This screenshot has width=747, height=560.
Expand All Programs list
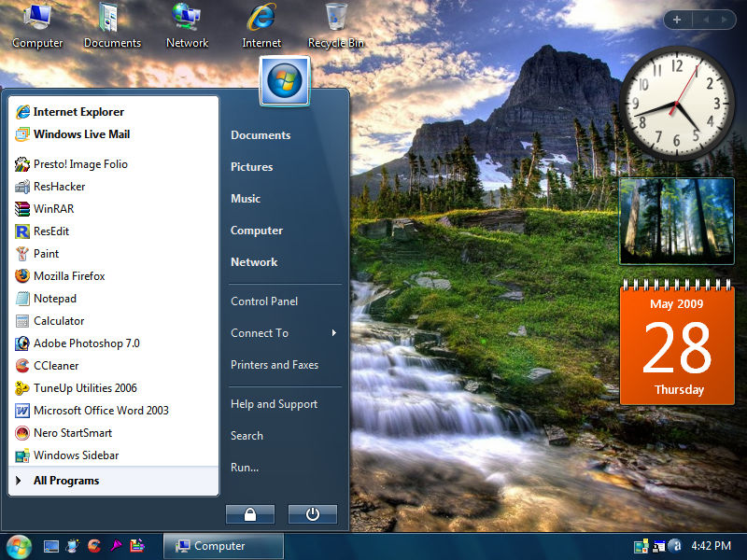(113, 481)
